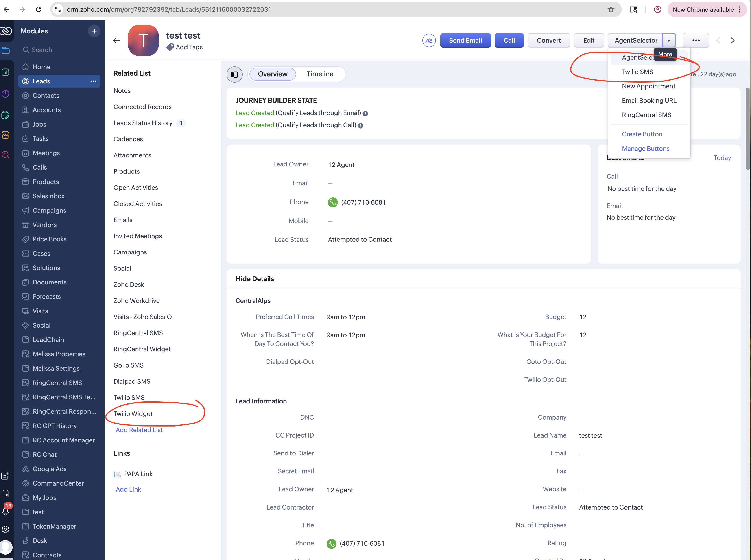Open the three-dot more actions menu
The height and width of the screenshot is (560, 751).
(x=696, y=40)
